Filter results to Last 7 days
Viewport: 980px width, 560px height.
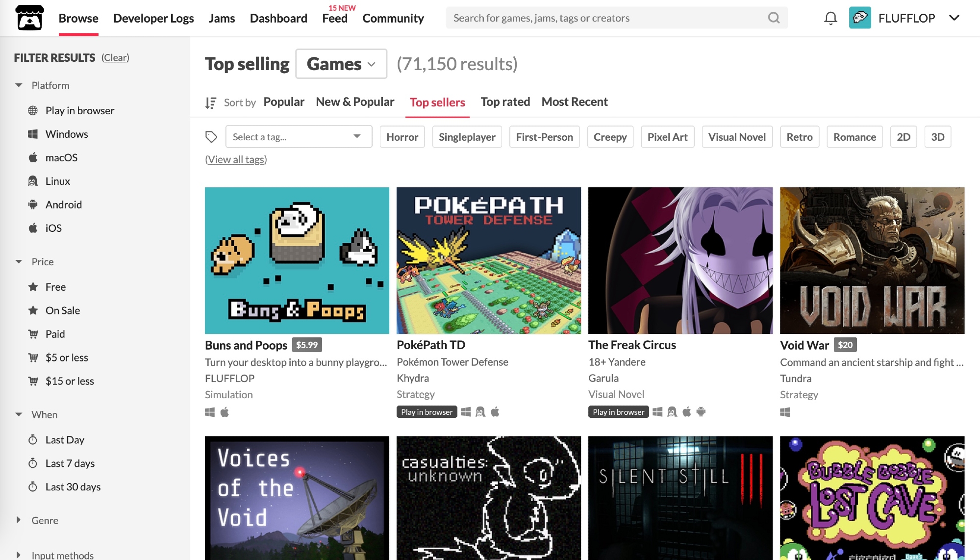click(x=70, y=463)
